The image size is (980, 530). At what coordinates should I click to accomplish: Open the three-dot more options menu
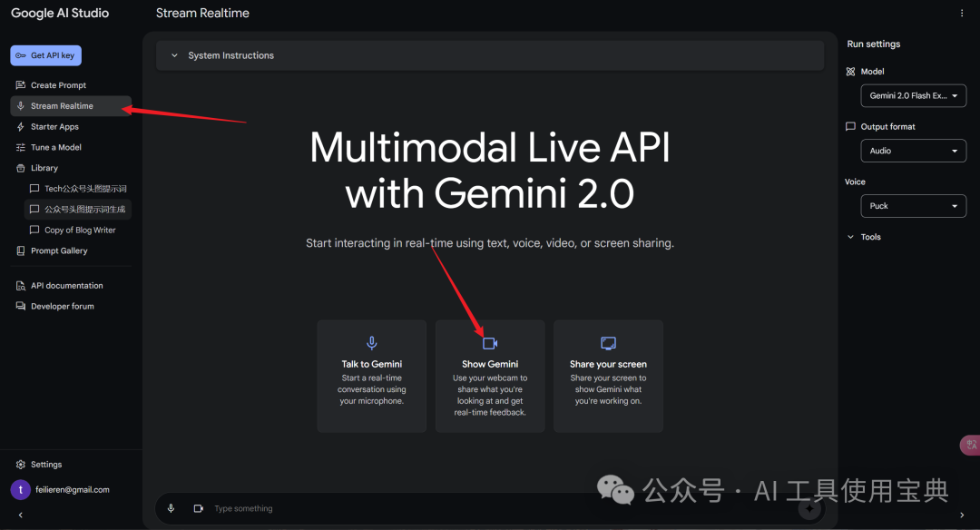(962, 13)
